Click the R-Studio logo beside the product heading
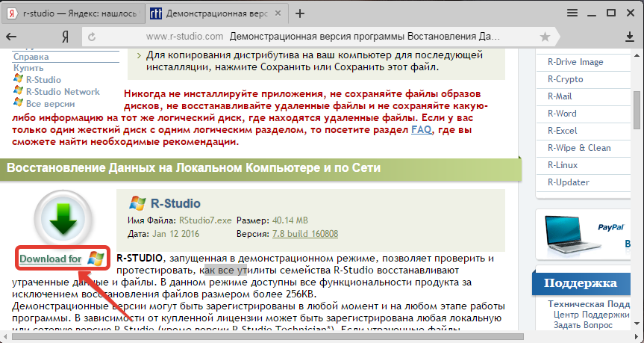Viewport: 644px width, 343px height. click(137, 203)
